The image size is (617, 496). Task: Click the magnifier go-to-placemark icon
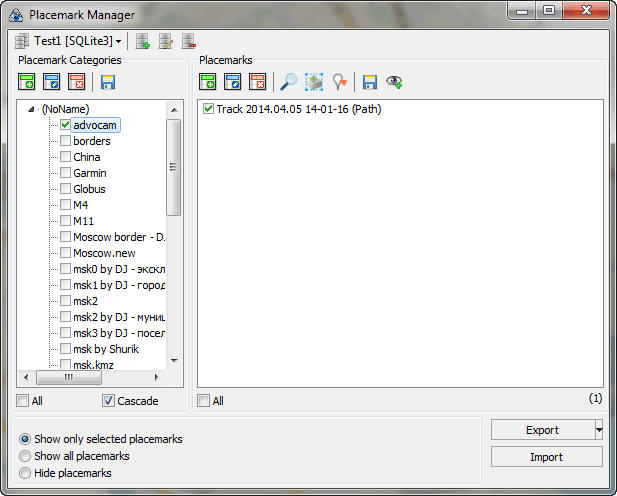click(289, 82)
